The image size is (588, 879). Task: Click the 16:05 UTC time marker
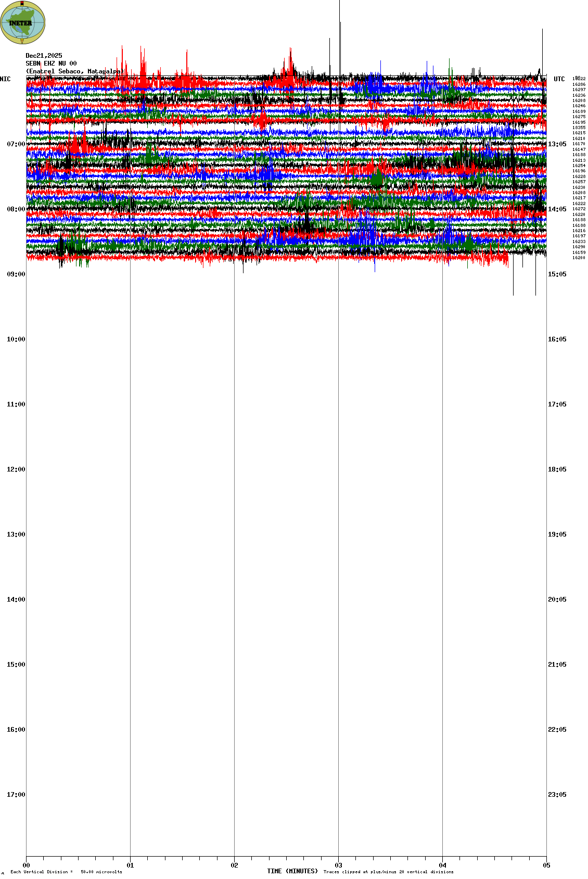coord(557,339)
